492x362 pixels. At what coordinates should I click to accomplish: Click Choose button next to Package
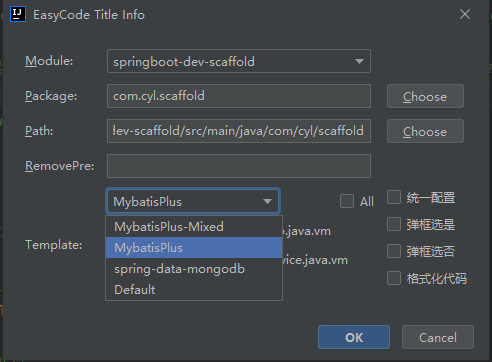coord(425,96)
